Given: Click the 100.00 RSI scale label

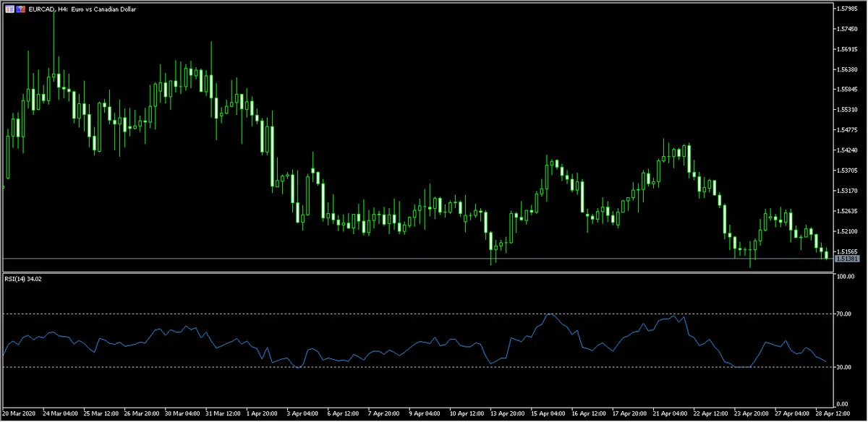Looking at the screenshot, I should [846, 277].
